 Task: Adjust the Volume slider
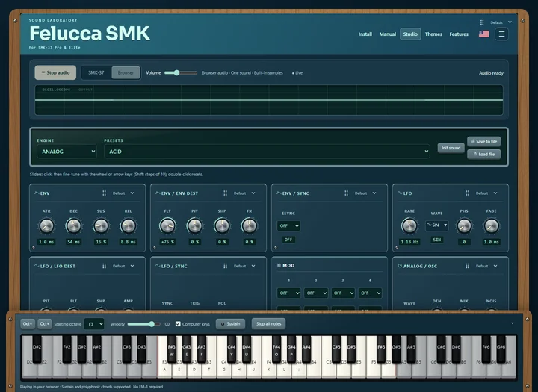point(181,72)
